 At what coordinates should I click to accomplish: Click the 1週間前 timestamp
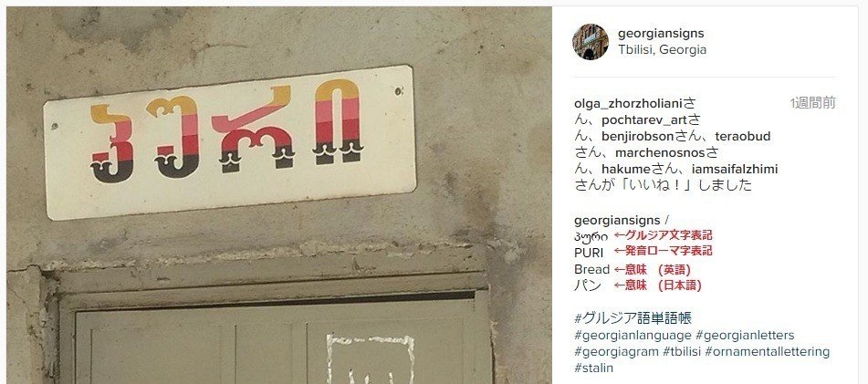pos(812,103)
